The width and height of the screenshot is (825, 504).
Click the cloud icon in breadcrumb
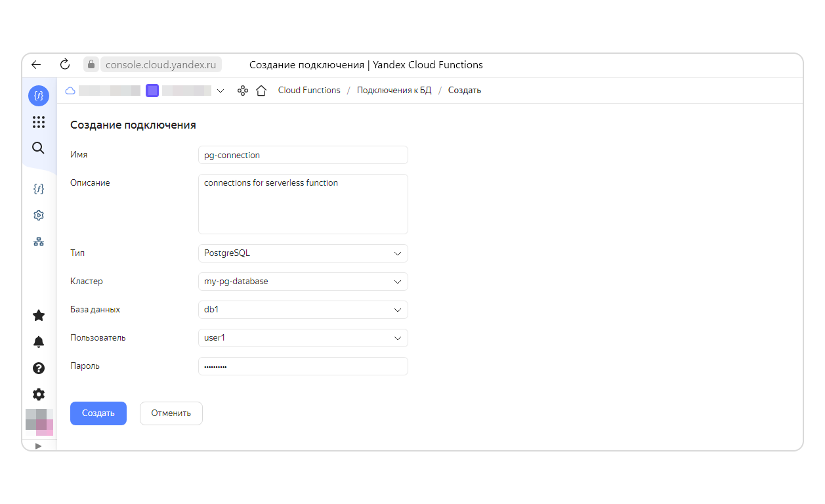[x=70, y=91]
